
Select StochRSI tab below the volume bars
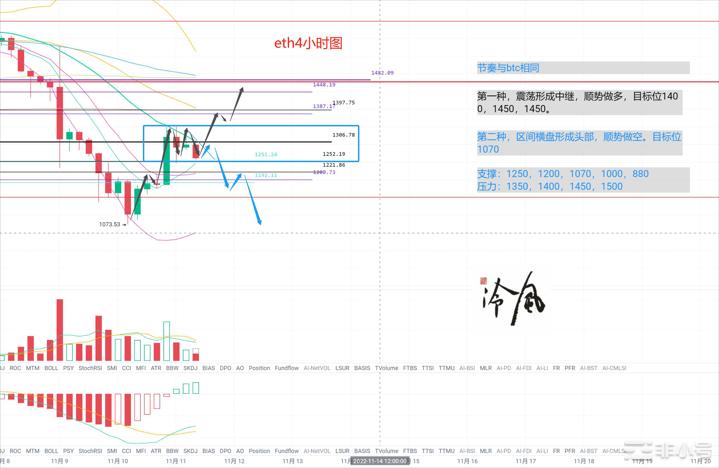pyautogui.click(x=90, y=368)
